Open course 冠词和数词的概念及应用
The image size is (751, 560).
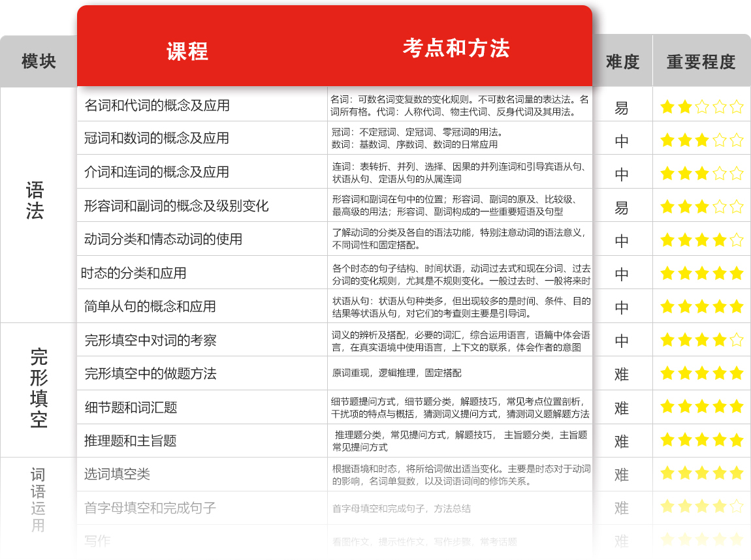click(157, 138)
